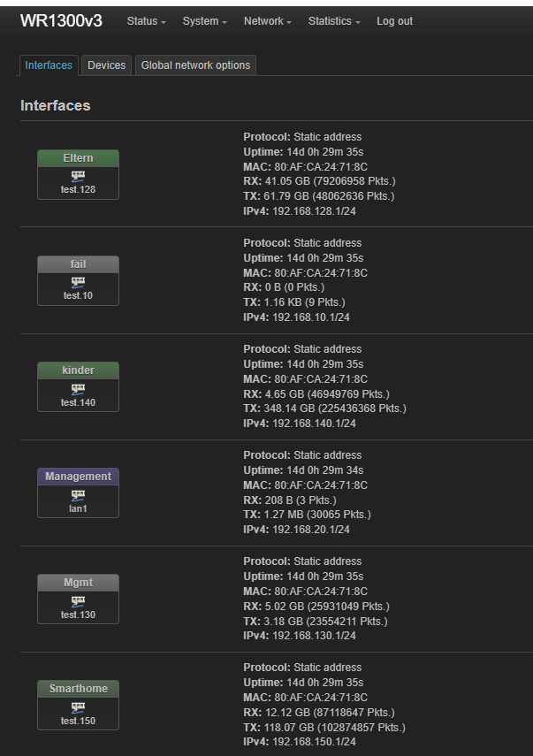Viewport: 533px width, 756px height.
Task: Click the gray Mgmt interface header
Action: click(78, 583)
